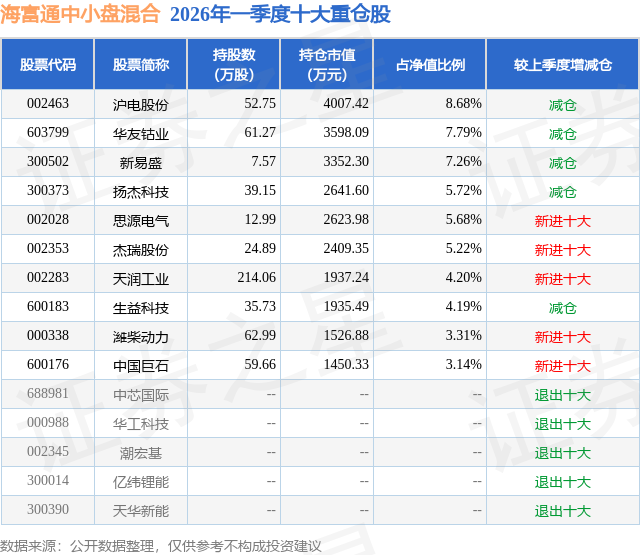This screenshot has width=640, height=555.
Task: Click net value ratio 5.22%
Action: pos(464,249)
